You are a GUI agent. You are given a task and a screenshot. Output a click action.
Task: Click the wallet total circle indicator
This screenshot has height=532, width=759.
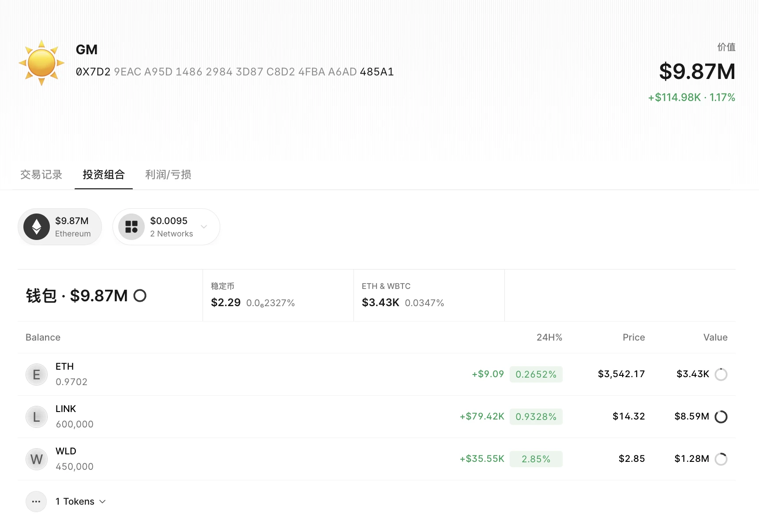[x=140, y=296]
